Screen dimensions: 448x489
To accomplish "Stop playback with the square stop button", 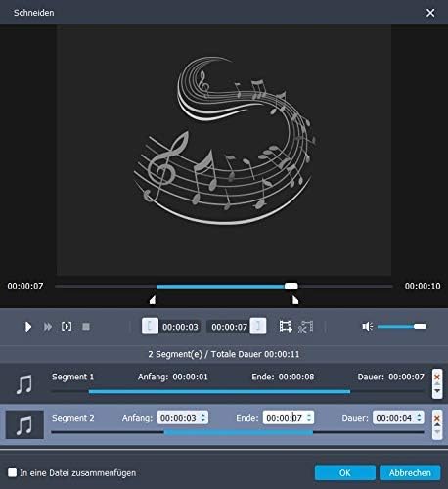I will 86,327.
